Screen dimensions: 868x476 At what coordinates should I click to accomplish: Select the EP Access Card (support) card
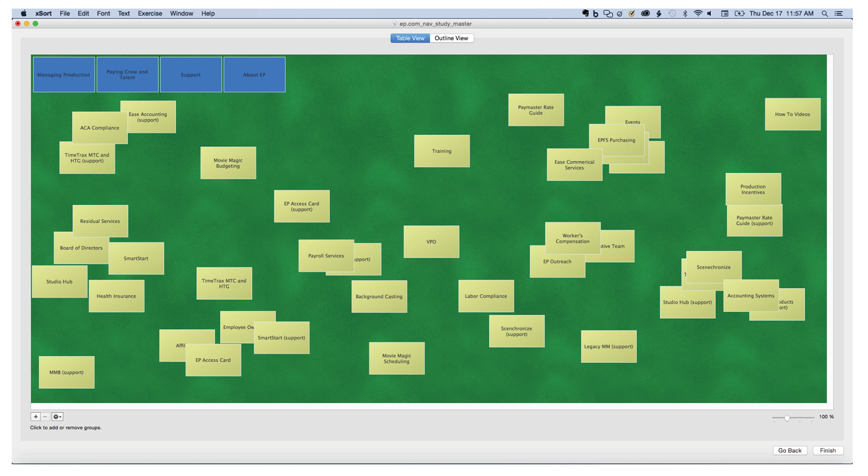302,206
